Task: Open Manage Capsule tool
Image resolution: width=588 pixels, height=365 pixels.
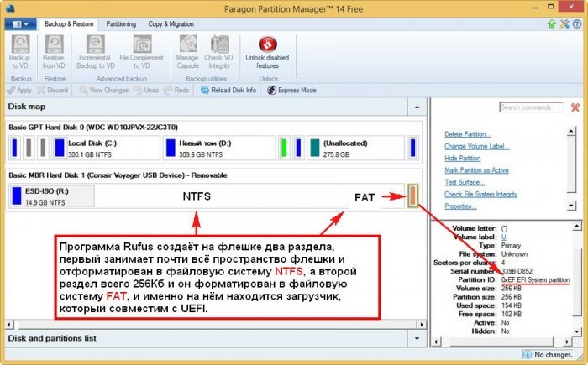Action: click(187, 52)
